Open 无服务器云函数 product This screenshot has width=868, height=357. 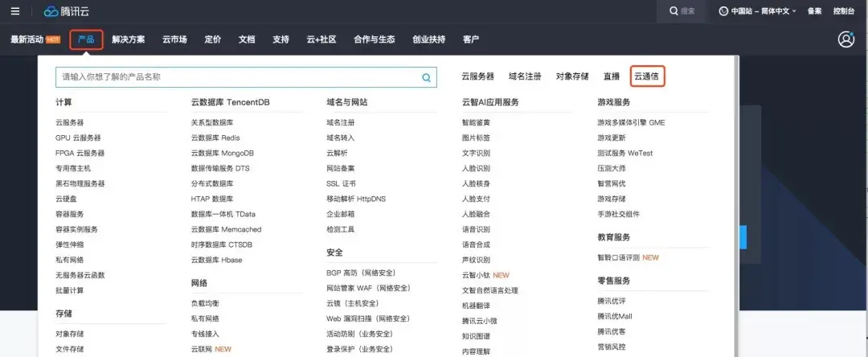pos(80,274)
